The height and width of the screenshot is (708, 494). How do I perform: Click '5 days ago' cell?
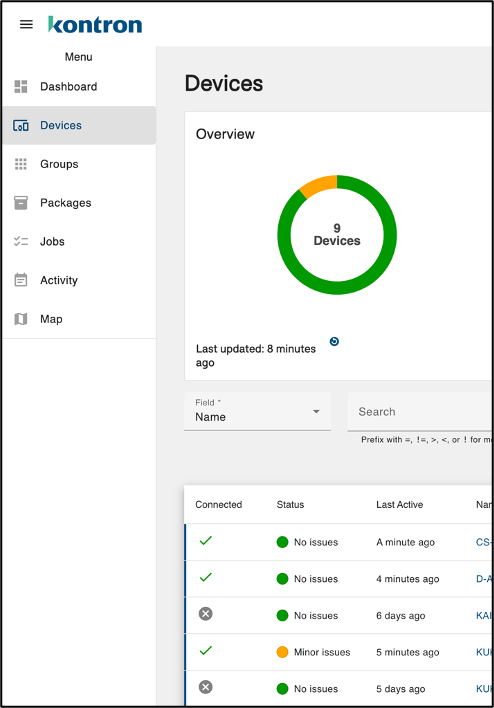401,689
